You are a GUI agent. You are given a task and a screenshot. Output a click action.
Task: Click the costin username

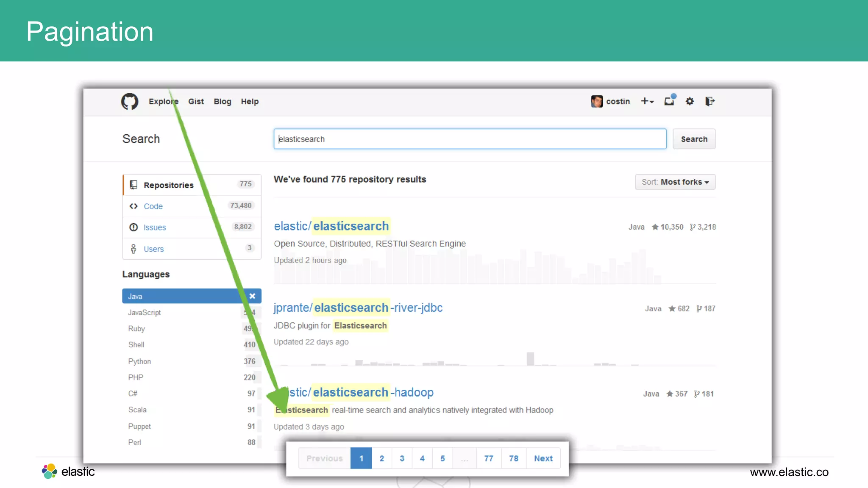click(x=618, y=102)
